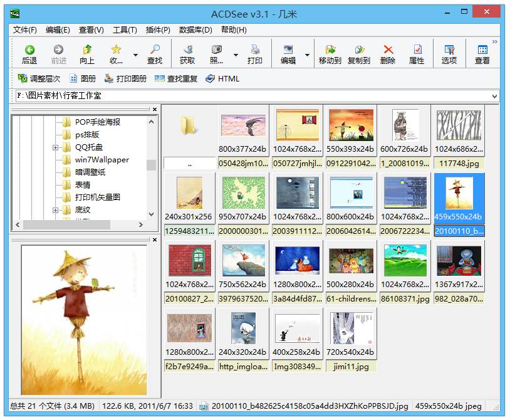Open the 编辑(E) menu
Image resolution: width=510 pixels, height=420 pixels.
(x=58, y=30)
